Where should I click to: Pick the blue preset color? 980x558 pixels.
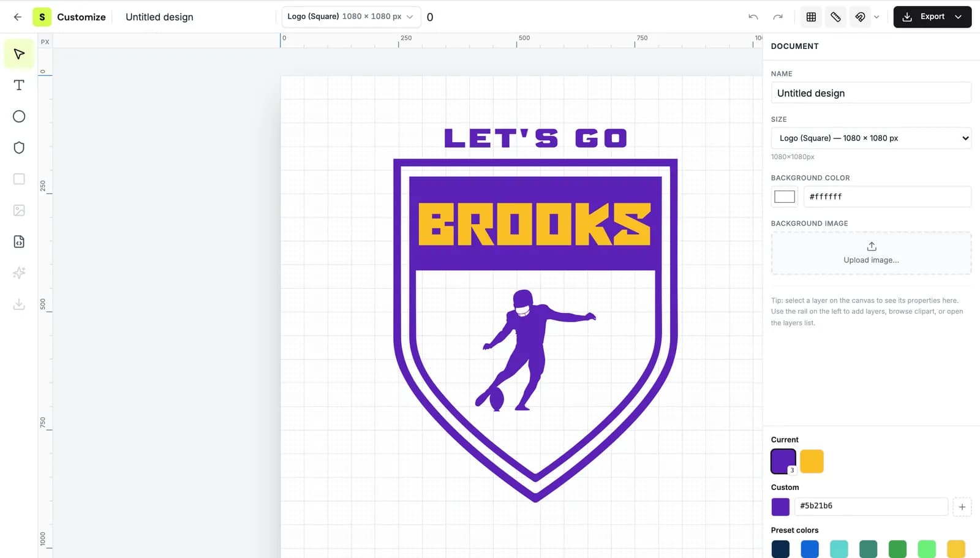tap(810, 549)
